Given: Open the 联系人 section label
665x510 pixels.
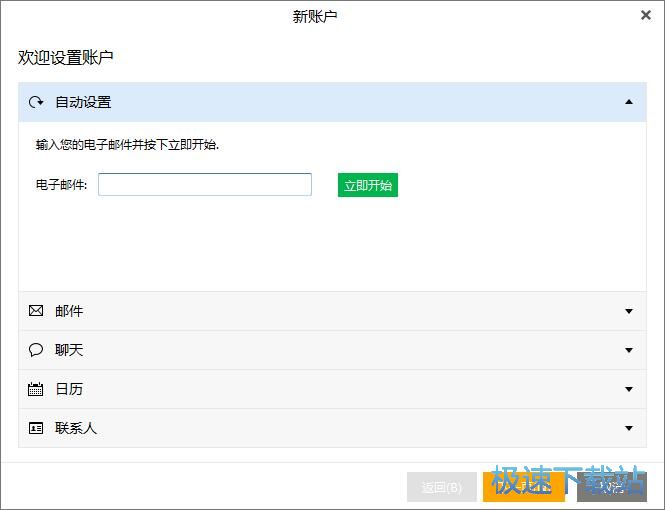Looking at the screenshot, I should pos(76,428).
